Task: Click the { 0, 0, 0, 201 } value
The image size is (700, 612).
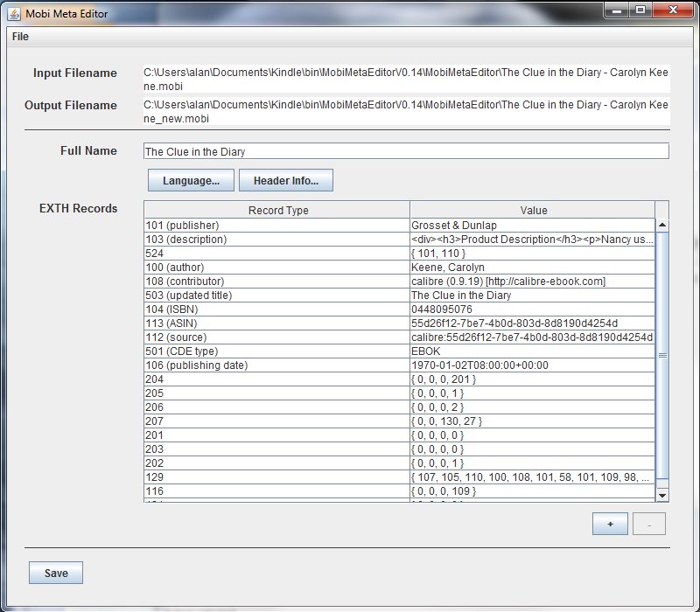Action: 533,379
